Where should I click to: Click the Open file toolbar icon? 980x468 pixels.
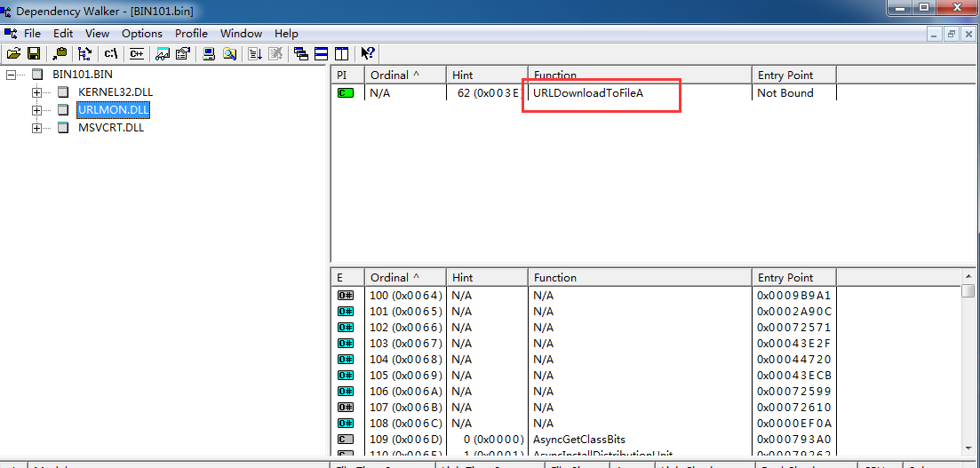pyautogui.click(x=13, y=54)
